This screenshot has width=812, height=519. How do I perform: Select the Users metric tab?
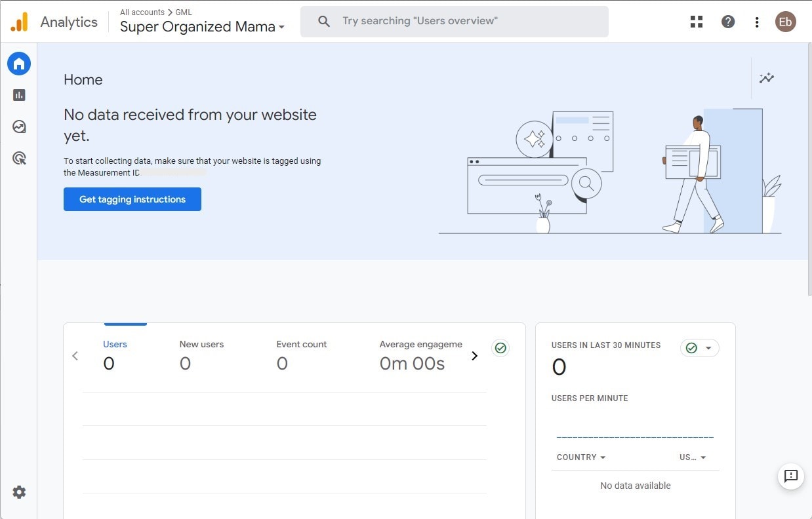[115, 356]
